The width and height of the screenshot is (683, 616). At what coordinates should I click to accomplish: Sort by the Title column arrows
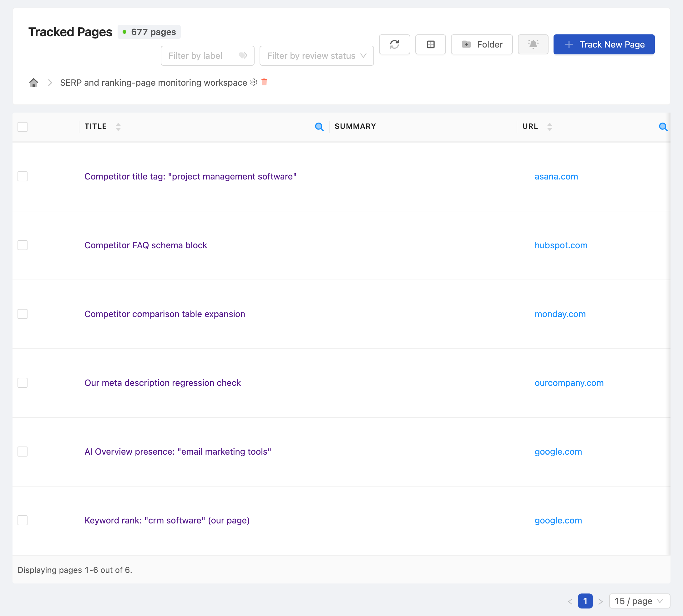coord(118,127)
